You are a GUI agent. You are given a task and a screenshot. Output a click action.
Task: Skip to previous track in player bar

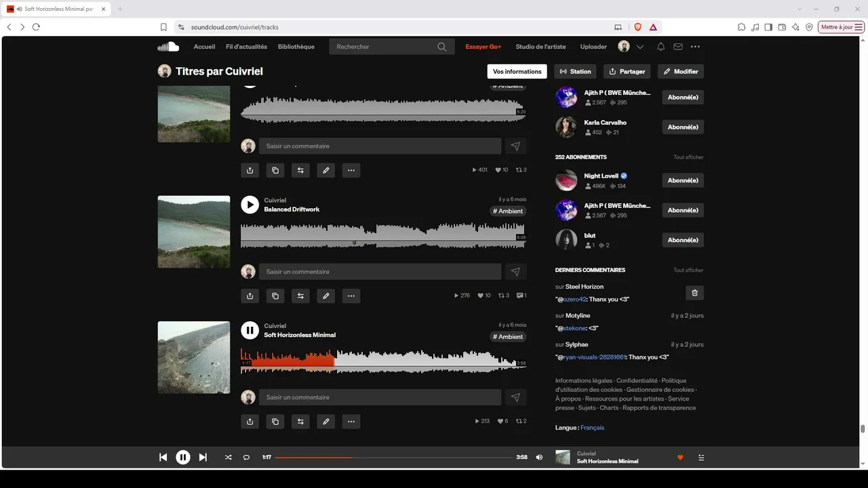(x=163, y=457)
